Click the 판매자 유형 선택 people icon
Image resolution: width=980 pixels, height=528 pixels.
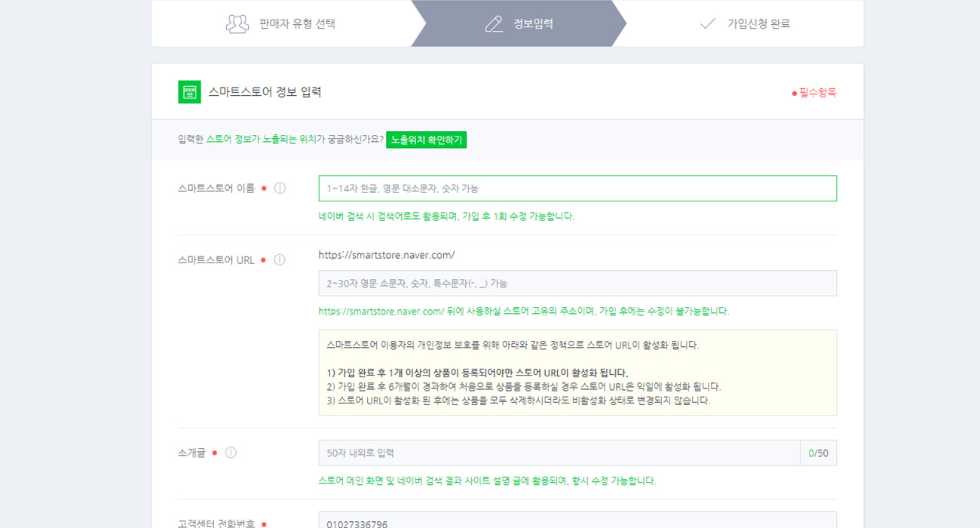point(237,23)
